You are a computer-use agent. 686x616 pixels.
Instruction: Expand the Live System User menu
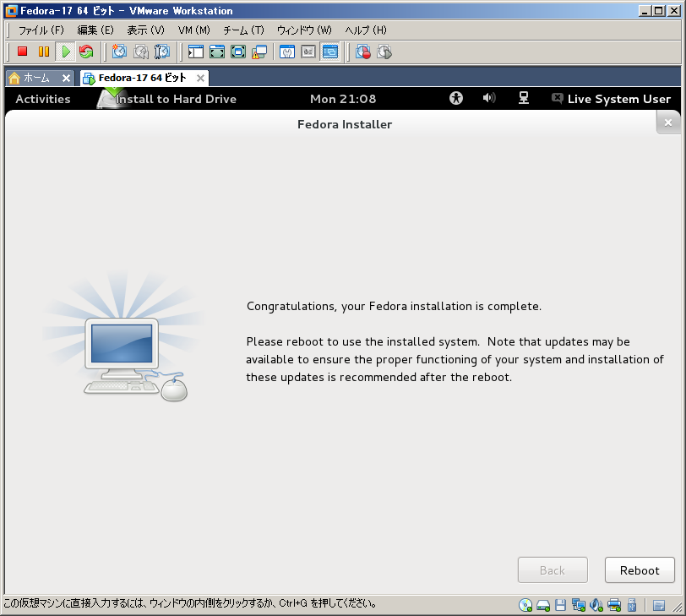(611, 99)
